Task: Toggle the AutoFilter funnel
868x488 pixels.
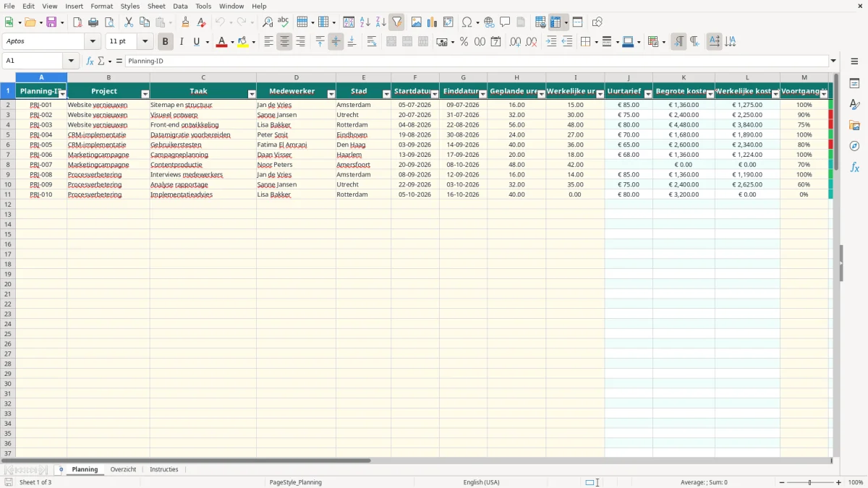Action: 396,22
